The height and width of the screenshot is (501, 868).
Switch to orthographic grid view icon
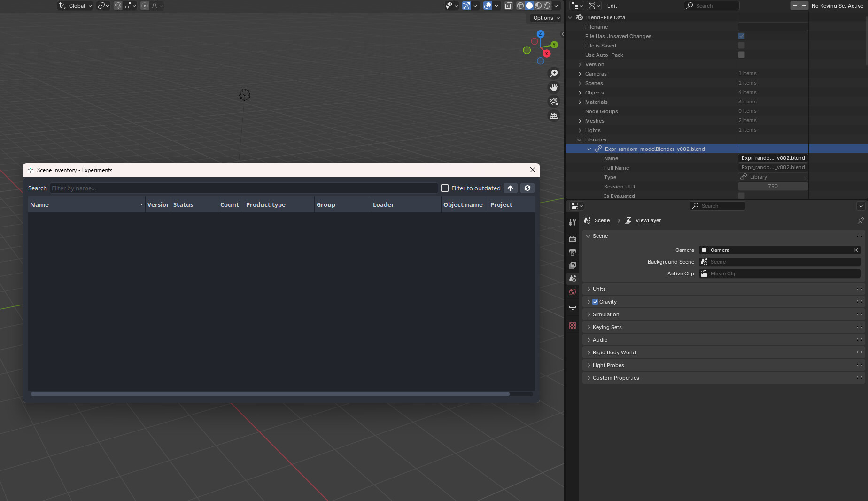point(554,116)
